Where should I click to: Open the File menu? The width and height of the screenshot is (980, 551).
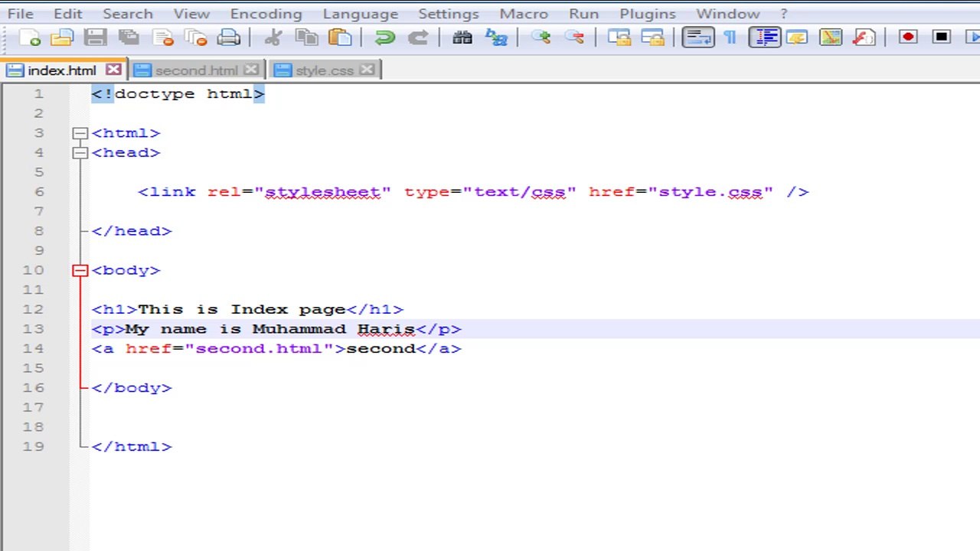21,14
